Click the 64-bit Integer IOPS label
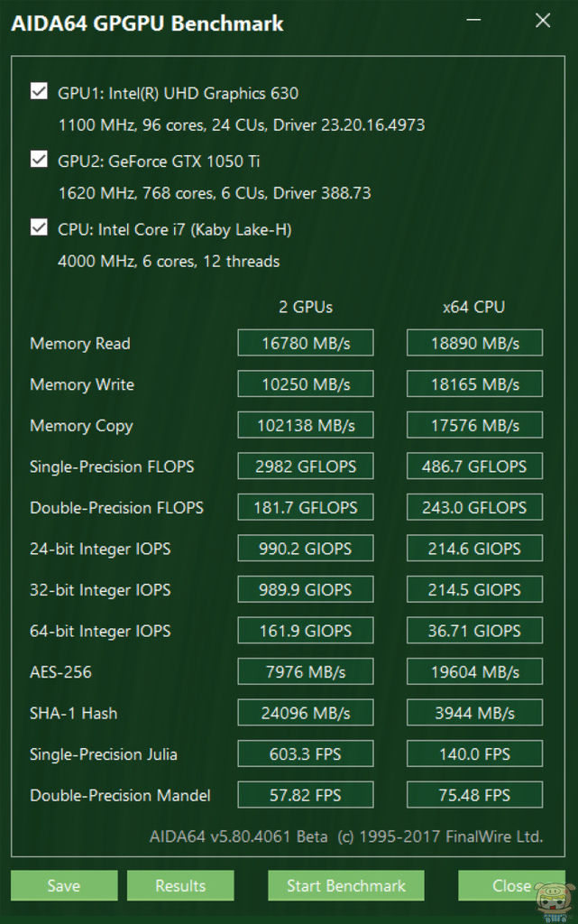The image size is (578, 924). [100, 631]
